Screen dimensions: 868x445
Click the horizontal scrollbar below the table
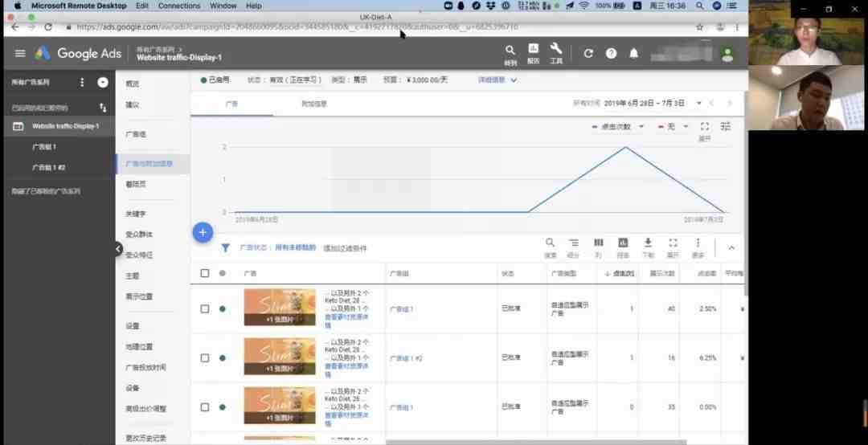(536, 443)
